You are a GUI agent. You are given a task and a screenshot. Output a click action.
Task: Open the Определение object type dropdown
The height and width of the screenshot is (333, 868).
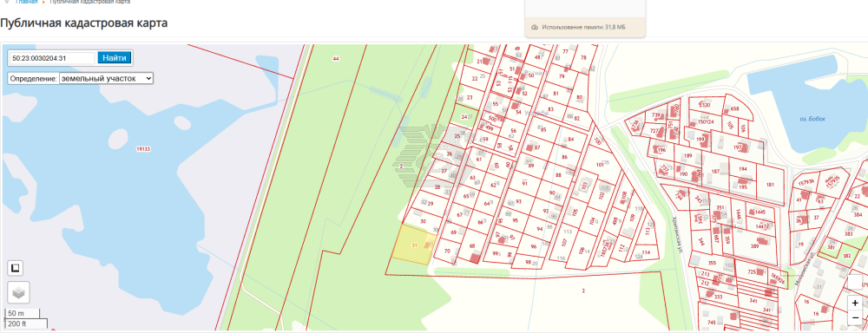106,79
